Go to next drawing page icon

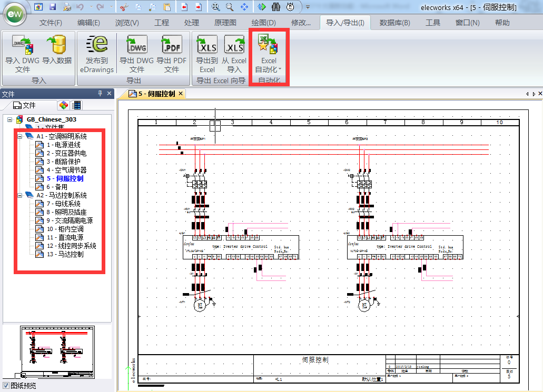click(x=199, y=6)
